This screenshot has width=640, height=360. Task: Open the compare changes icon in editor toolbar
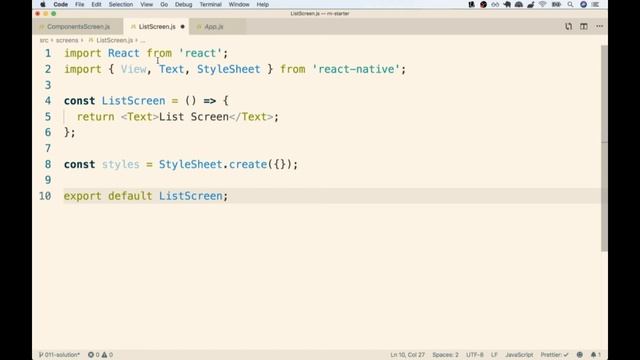(x=568, y=27)
